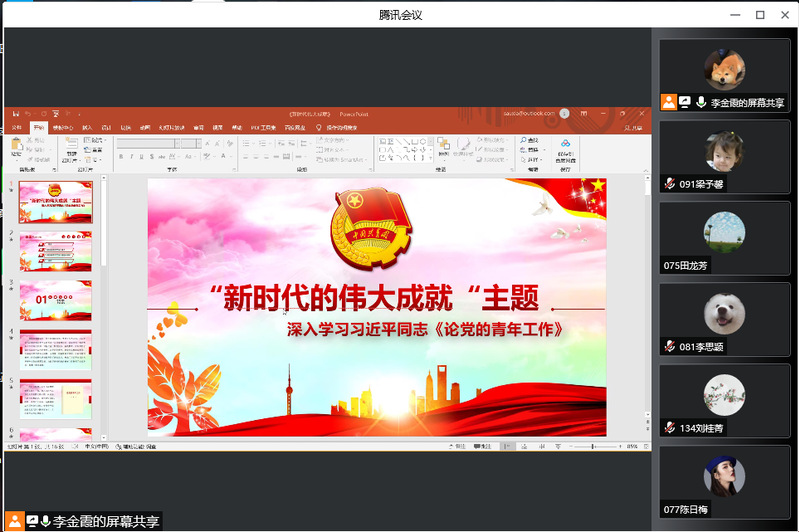Image resolution: width=799 pixels, height=532 pixels.
Task: Open the Design ribbon tab
Action: (x=106, y=127)
